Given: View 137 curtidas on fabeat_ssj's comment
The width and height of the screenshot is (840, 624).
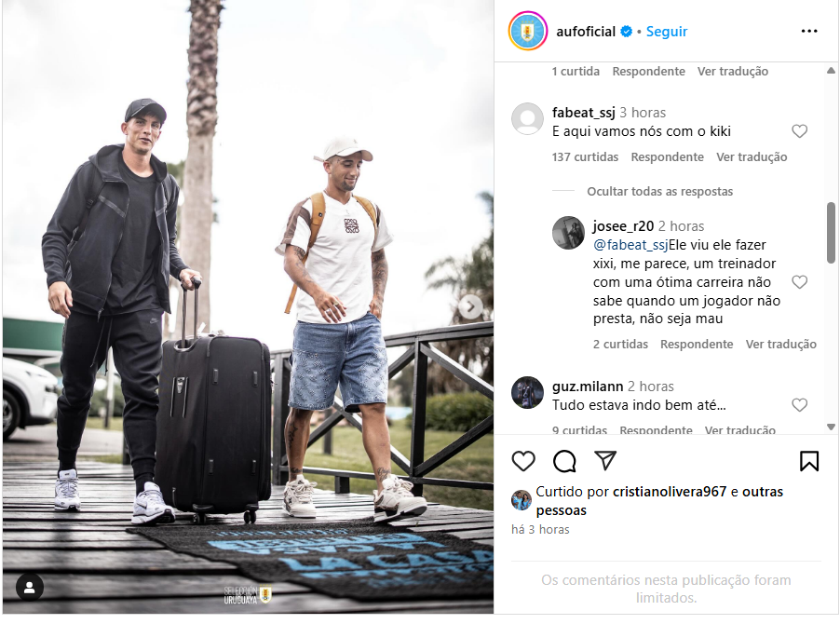Looking at the screenshot, I should (x=585, y=157).
